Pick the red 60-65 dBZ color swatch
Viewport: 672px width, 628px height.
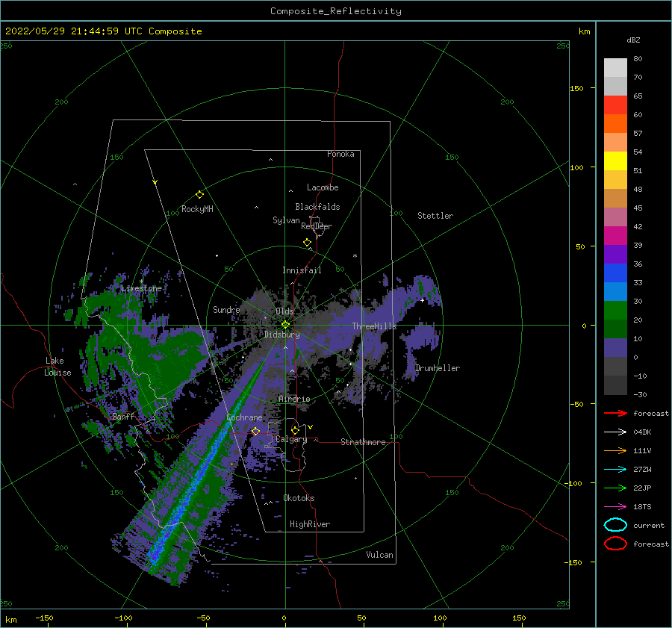[x=615, y=105]
